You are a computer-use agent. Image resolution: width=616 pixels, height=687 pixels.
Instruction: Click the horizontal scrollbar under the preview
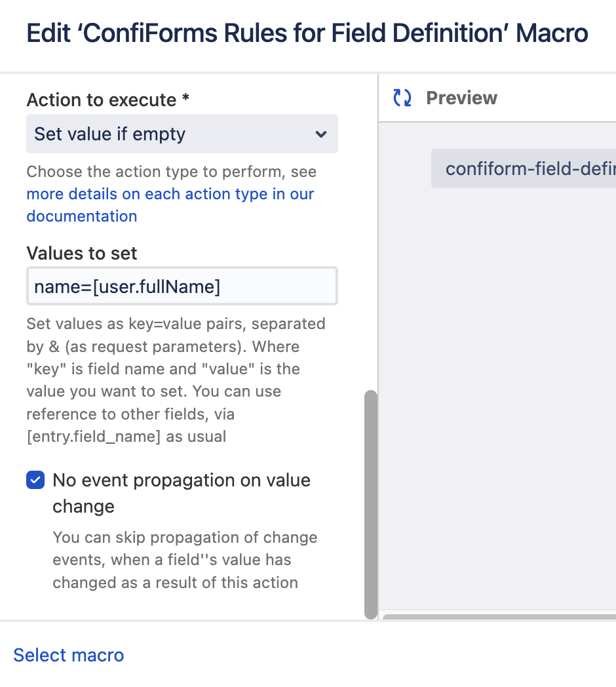[x=498, y=617]
